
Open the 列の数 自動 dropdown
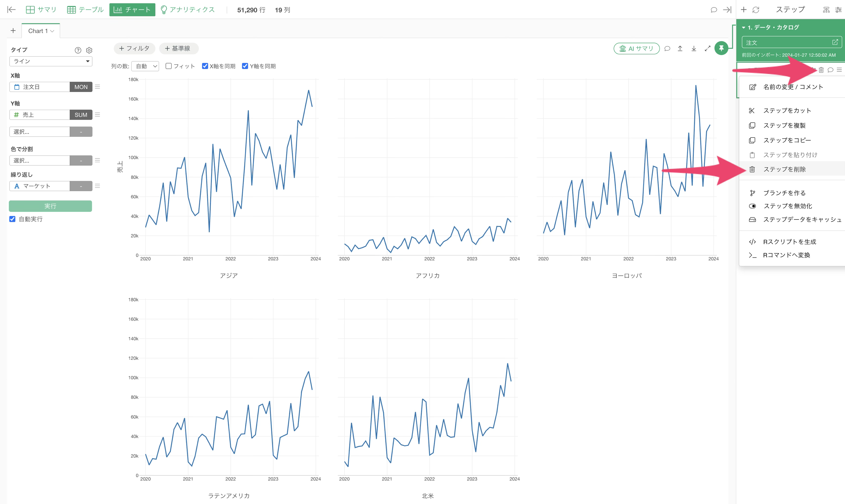tap(145, 66)
